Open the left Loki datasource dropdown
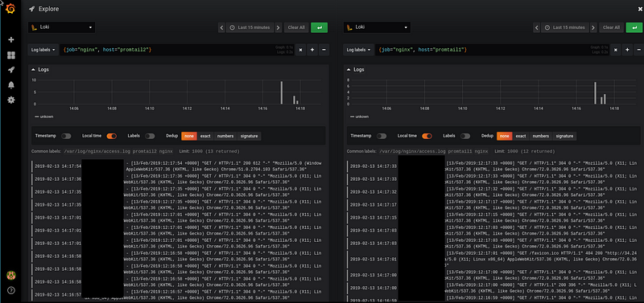Image resolution: width=644 pixels, height=303 pixels. click(62, 27)
